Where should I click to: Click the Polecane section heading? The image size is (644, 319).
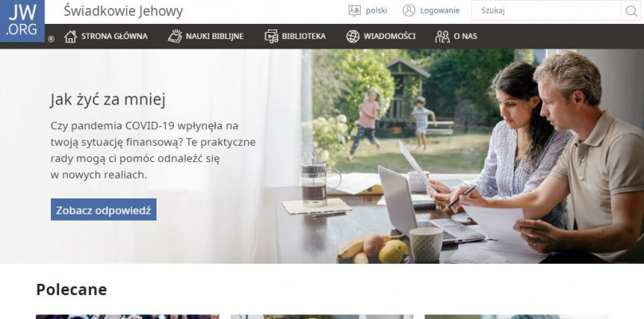point(72,289)
